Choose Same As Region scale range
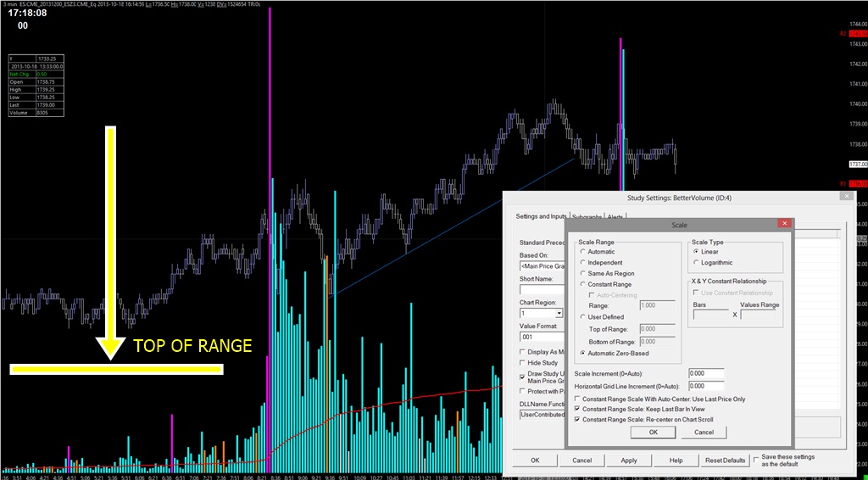 (x=582, y=273)
